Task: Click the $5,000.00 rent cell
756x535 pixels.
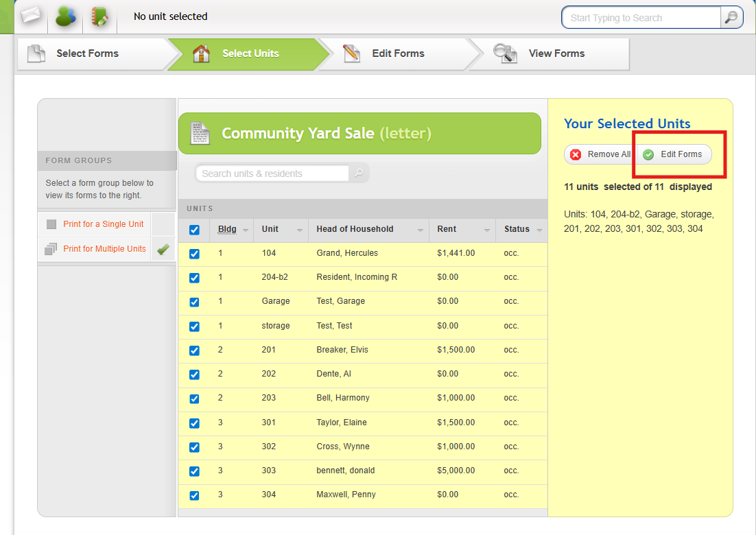Action: pos(456,471)
